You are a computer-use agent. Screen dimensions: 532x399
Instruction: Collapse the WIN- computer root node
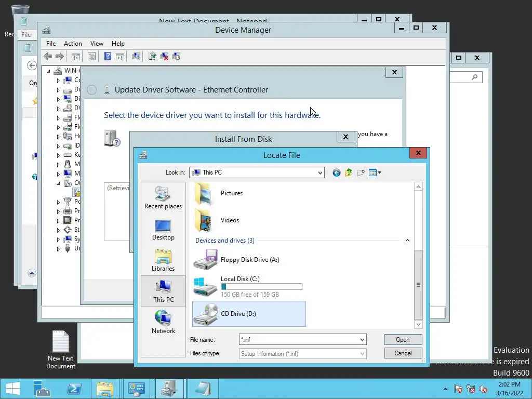48,71
